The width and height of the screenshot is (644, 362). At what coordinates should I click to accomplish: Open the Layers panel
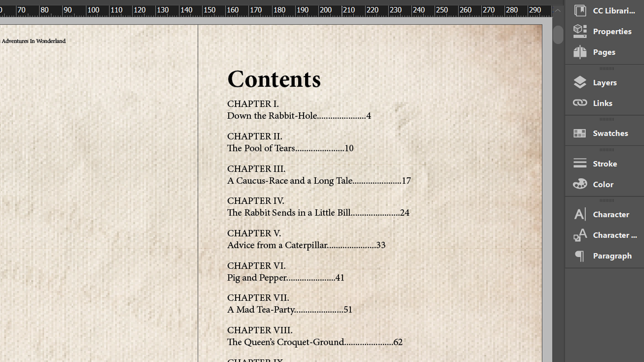pyautogui.click(x=605, y=82)
